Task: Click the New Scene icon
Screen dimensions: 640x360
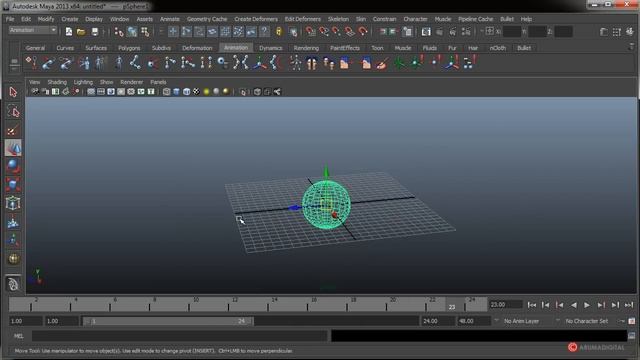Action: tap(69, 31)
